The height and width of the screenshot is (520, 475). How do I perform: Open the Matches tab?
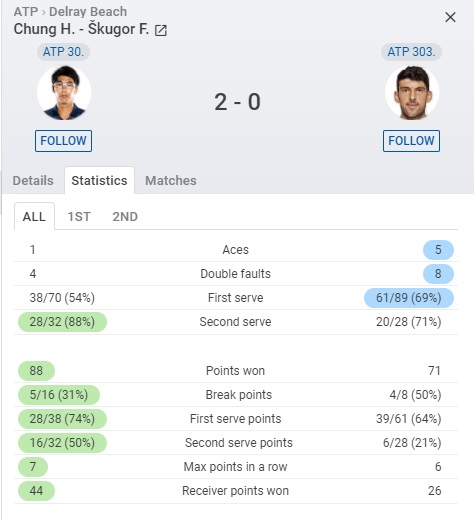pyautogui.click(x=171, y=181)
